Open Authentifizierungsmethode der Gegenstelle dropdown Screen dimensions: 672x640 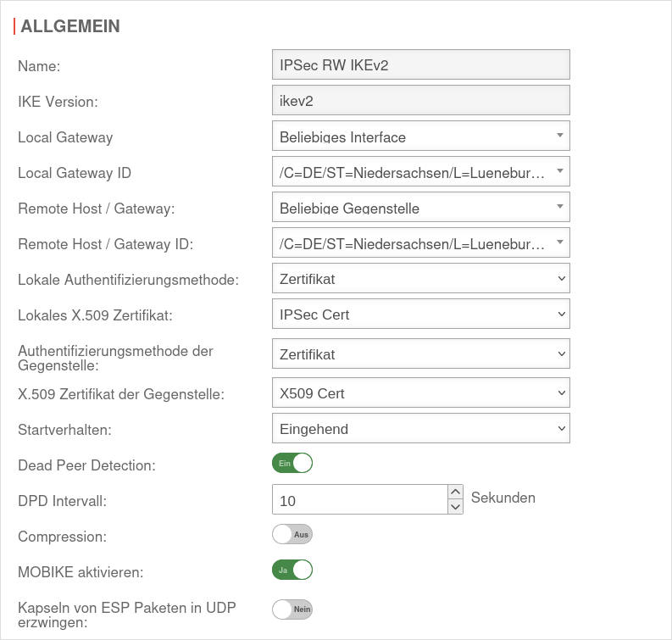(x=420, y=354)
